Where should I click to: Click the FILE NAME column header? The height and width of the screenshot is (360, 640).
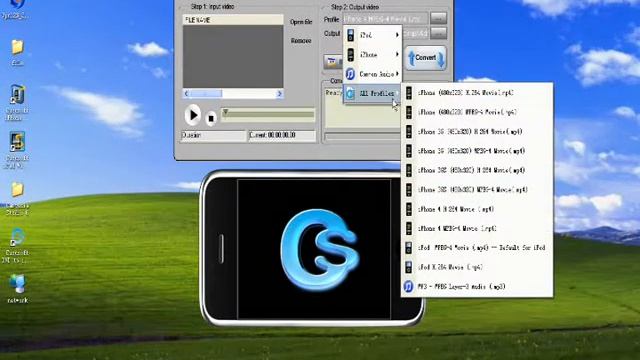click(233, 20)
